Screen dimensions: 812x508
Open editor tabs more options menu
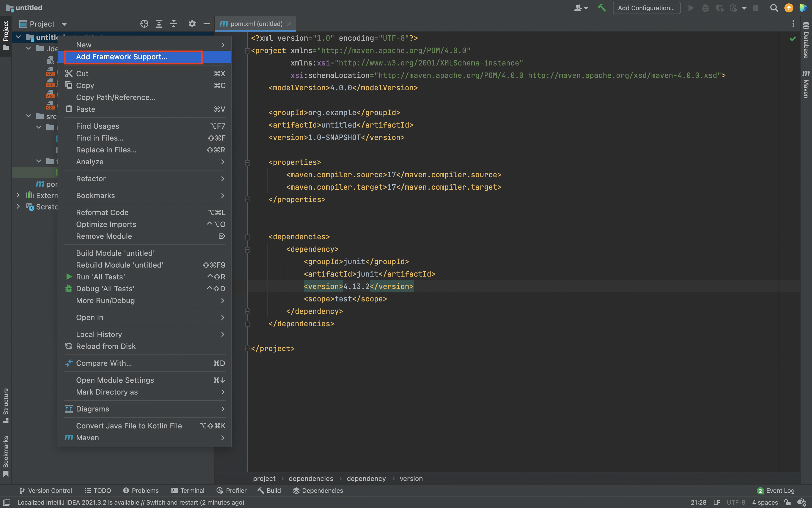coord(793,24)
